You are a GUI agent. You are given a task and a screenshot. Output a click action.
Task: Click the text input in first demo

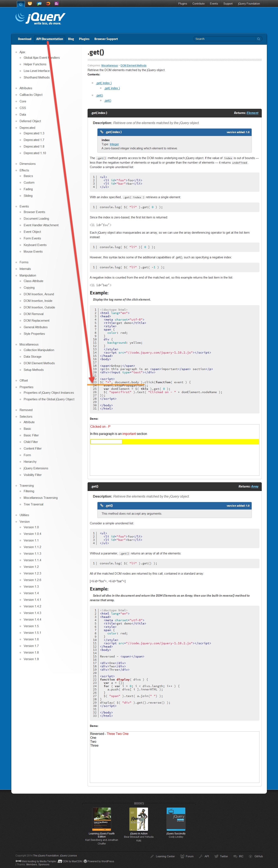[106, 441]
